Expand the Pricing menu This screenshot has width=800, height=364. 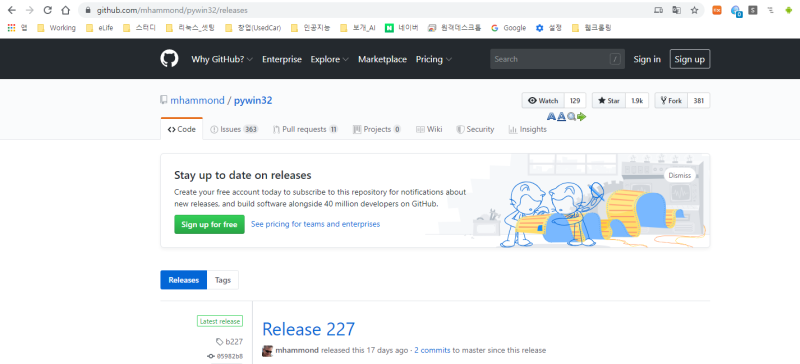(434, 59)
